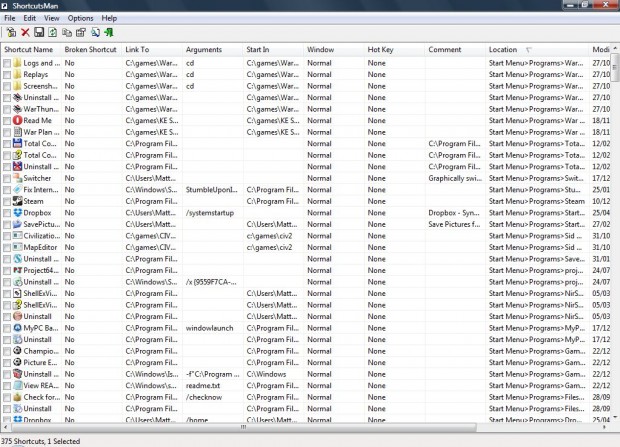
Task: Click the document icon of War Plan... row
Action: pos(17,132)
